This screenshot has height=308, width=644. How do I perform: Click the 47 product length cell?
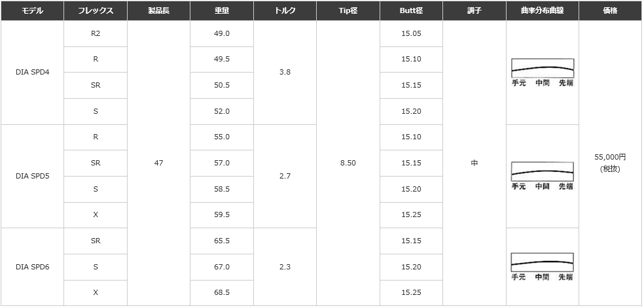tap(158, 163)
